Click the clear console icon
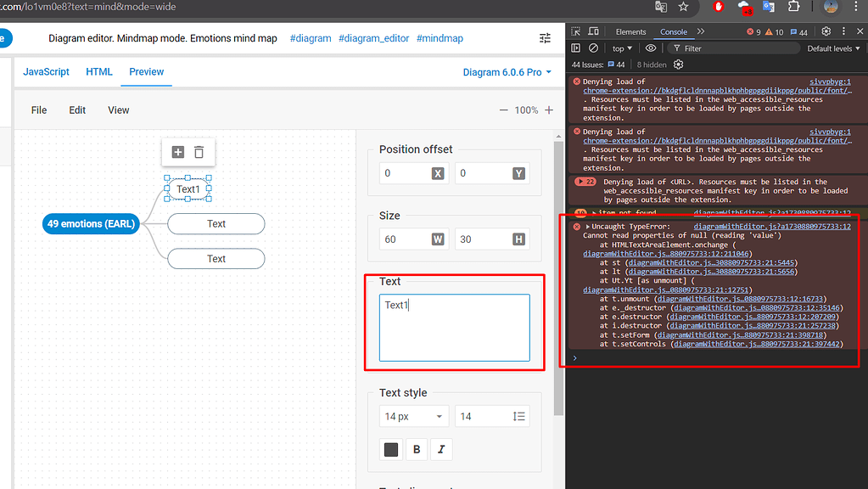Image resolution: width=868 pixels, height=489 pixels. (594, 48)
